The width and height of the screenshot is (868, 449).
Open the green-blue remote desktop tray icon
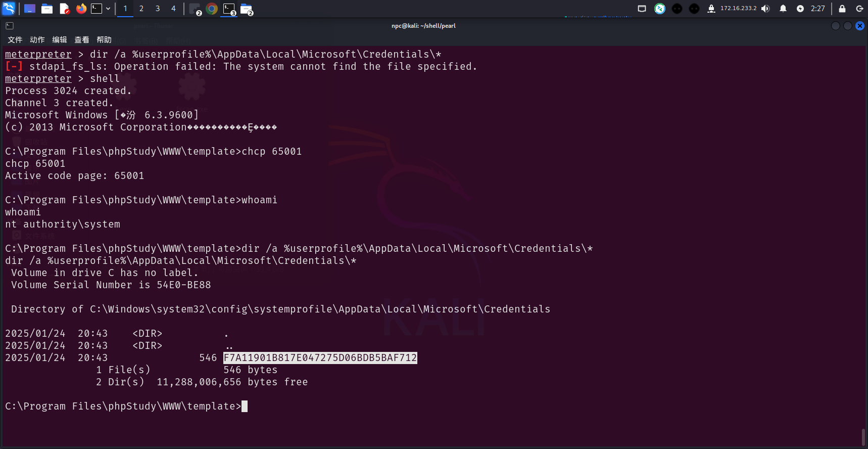coord(660,9)
